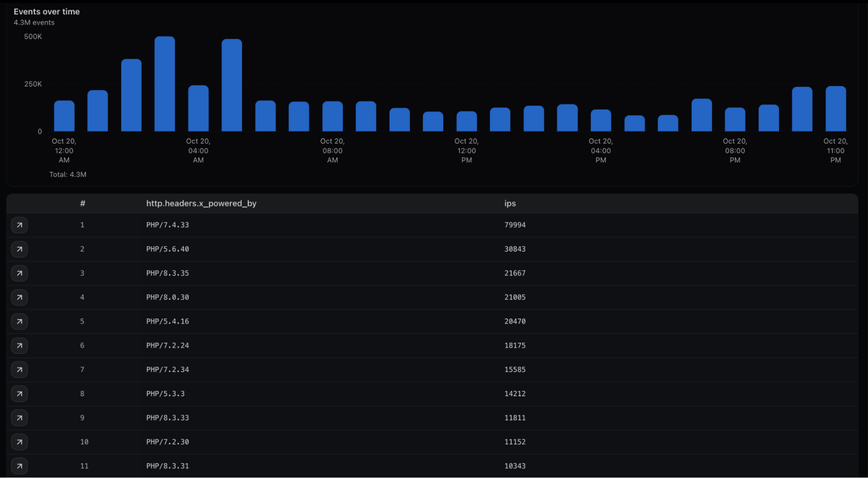Click the 4.3M events subtitle
The height and width of the screenshot is (478, 868).
(34, 23)
